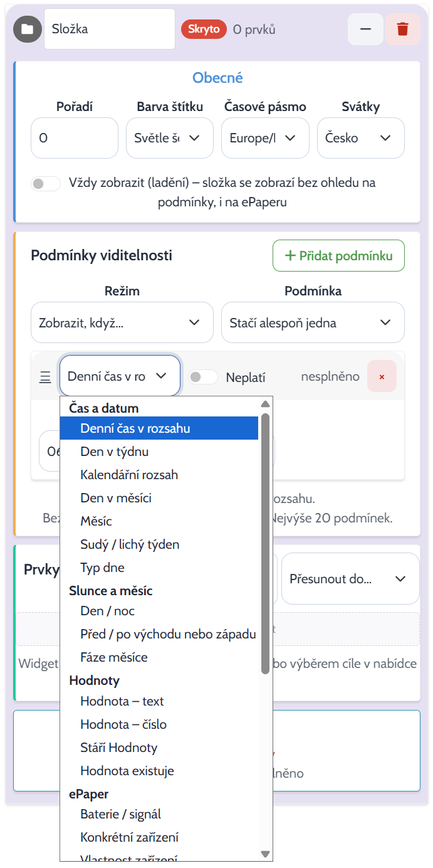Collapse folder with the minus button

tap(365, 29)
